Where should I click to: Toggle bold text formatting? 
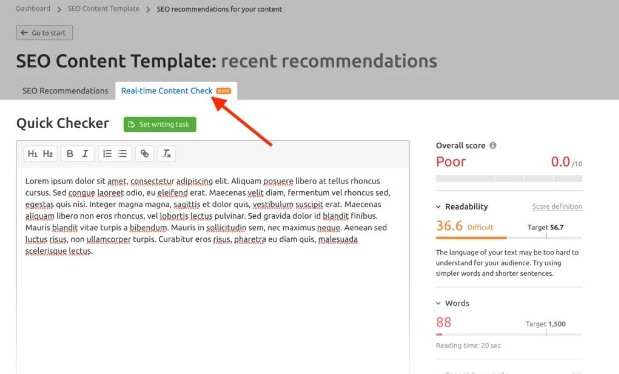click(x=70, y=154)
